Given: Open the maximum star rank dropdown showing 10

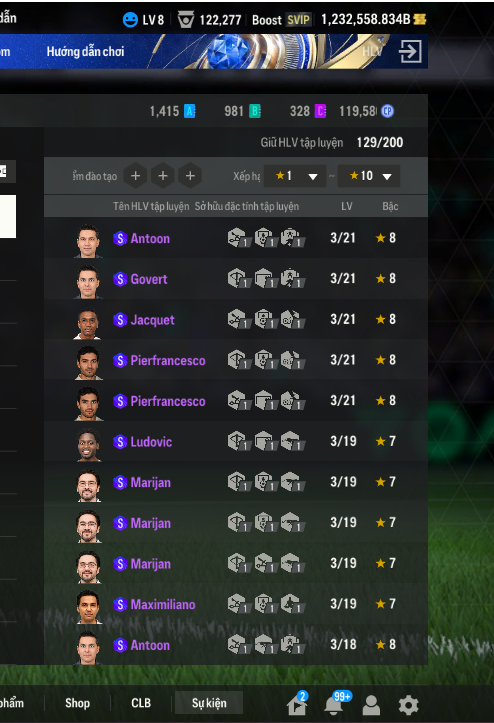Looking at the screenshot, I should pyautogui.click(x=369, y=176).
